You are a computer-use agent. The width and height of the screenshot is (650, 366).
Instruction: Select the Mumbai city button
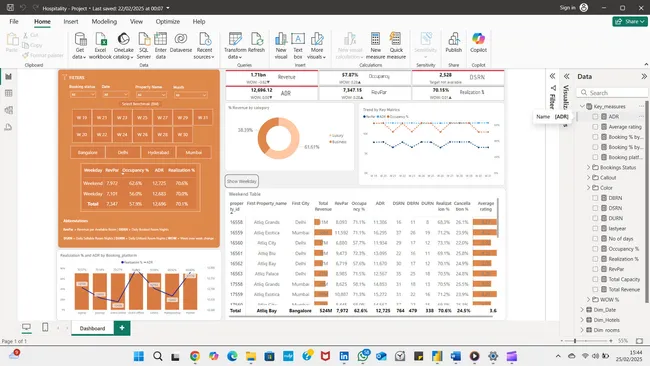194,153
